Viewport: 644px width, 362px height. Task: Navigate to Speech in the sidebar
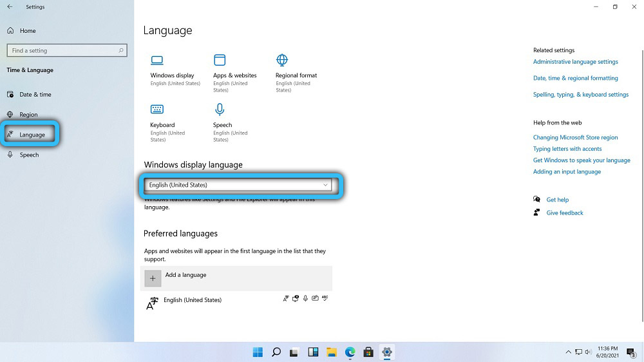[x=29, y=155]
